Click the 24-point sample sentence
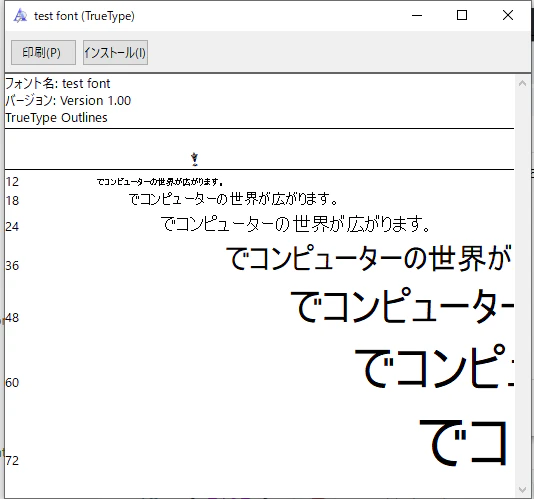 coord(295,224)
